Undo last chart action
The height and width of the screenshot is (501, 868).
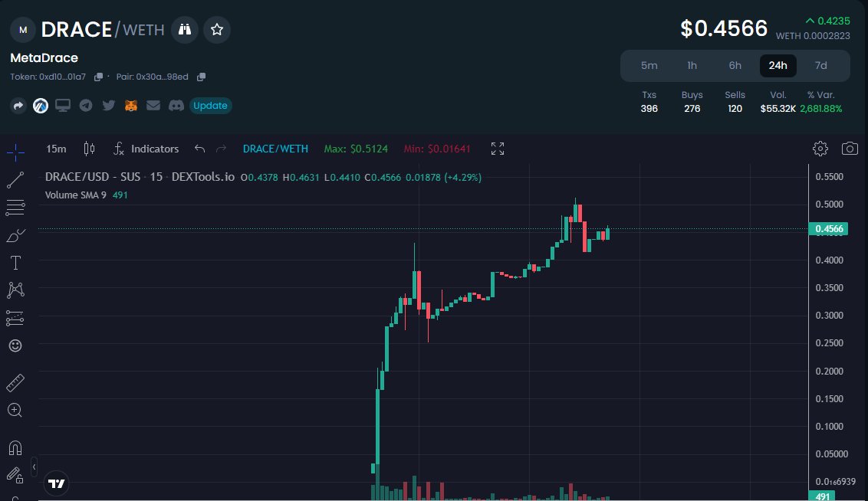200,149
